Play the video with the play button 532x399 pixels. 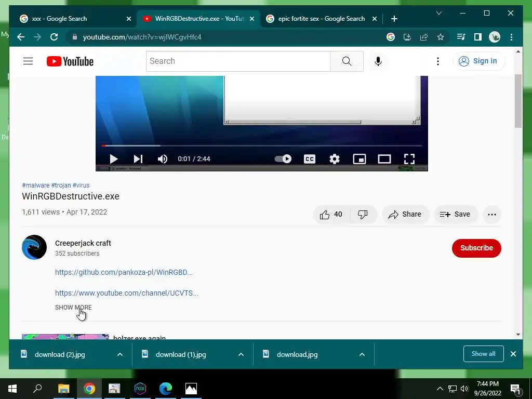click(114, 159)
